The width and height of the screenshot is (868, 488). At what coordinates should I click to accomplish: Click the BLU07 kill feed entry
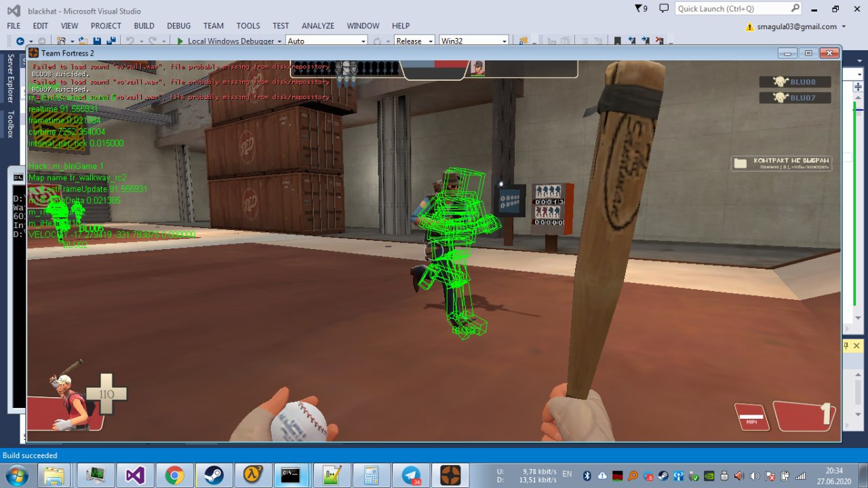coord(795,98)
